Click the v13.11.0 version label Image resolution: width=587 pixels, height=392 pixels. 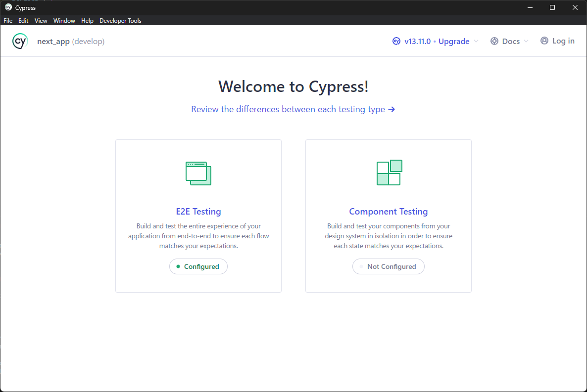[x=417, y=41]
